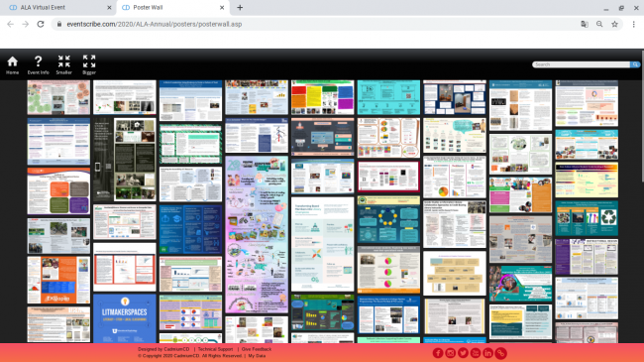644x362 pixels.
Task: Open the Transforming Board Membership poster
Action: pyautogui.click(x=322, y=244)
